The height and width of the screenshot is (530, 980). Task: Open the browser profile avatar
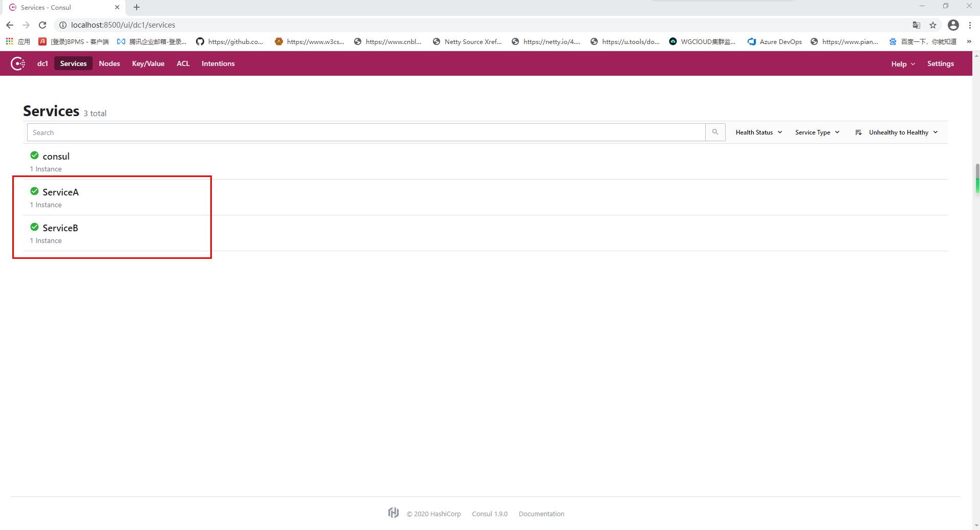coord(953,25)
